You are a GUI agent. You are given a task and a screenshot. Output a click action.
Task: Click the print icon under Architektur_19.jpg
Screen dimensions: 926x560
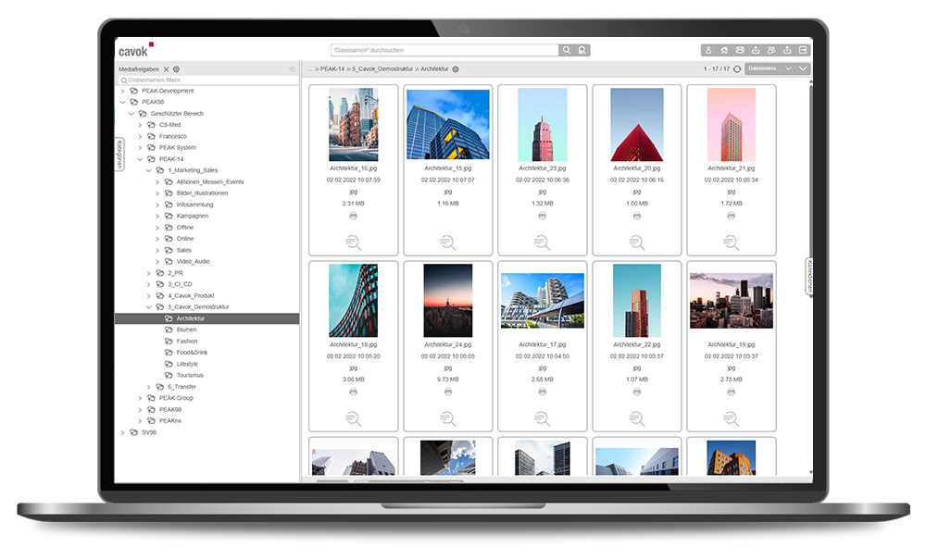732,392
